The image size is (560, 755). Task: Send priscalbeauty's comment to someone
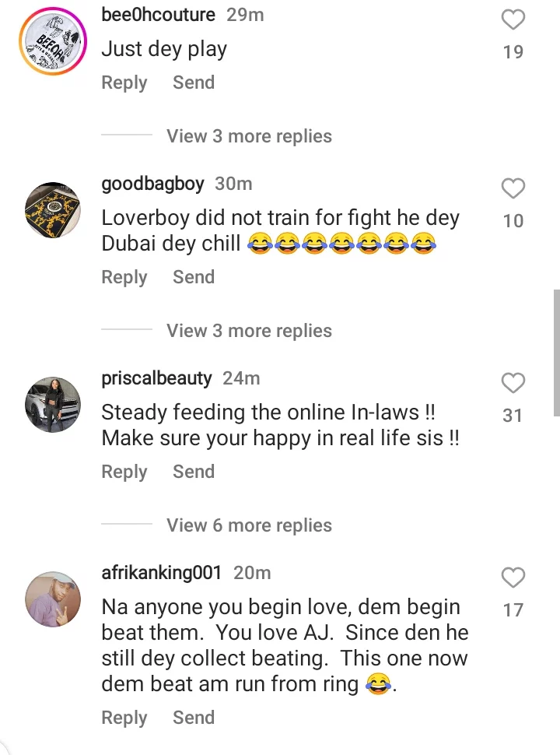pyautogui.click(x=194, y=472)
